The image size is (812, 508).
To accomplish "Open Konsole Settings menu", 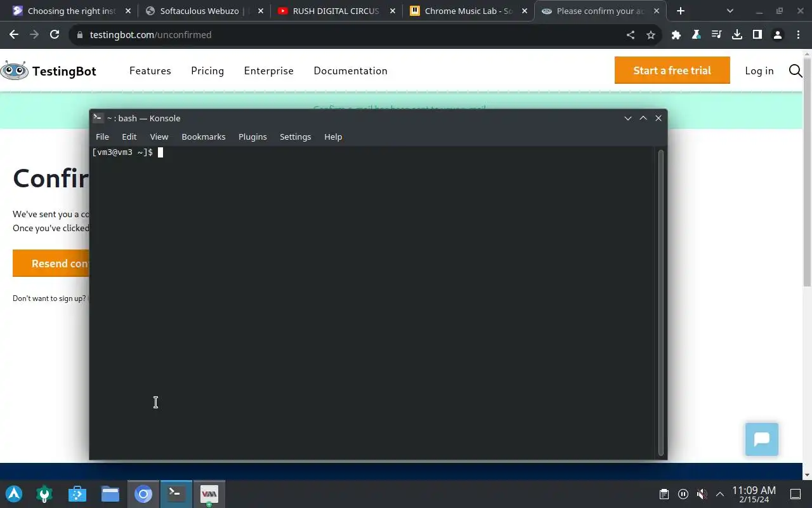I will point(296,137).
